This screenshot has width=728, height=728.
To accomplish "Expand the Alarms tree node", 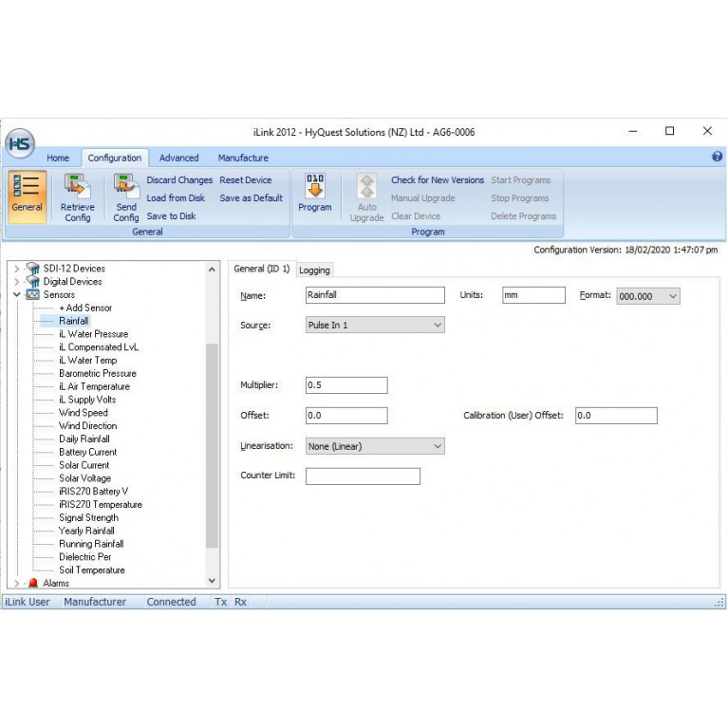I will pos(17,583).
